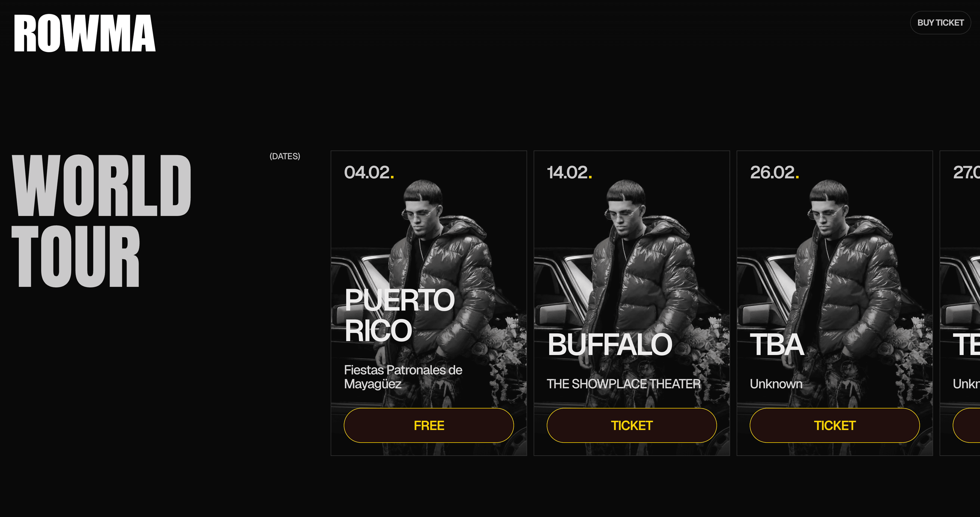The height and width of the screenshot is (517, 980).
Task: Select the PUERTO RICO city heading
Action: tap(399, 315)
